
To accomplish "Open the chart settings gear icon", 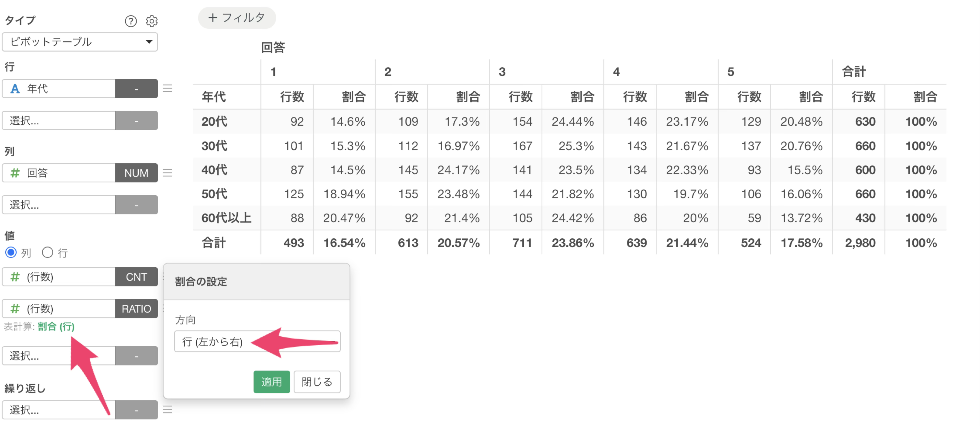I will click(x=152, y=21).
